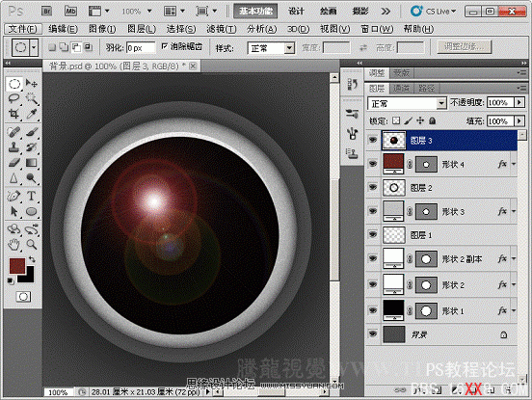Hide the 图层 3 layer eye icon
This screenshot has width=532, height=400.
pos(373,140)
